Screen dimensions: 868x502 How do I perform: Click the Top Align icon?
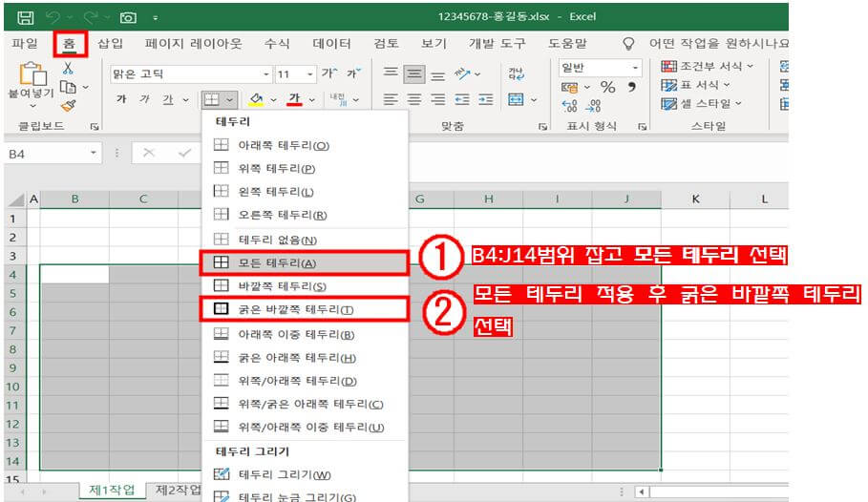[x=391, y=73]
